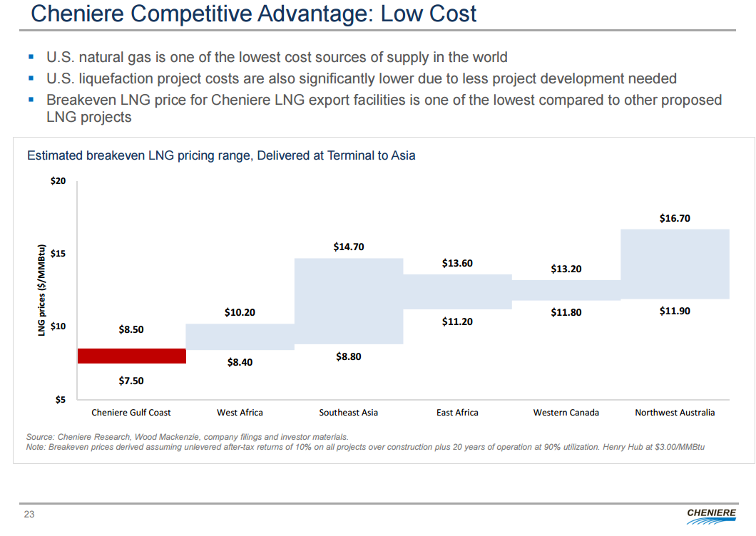Select the East Africa range bar
Screen dimensions: 756x536
coord(457,292)
